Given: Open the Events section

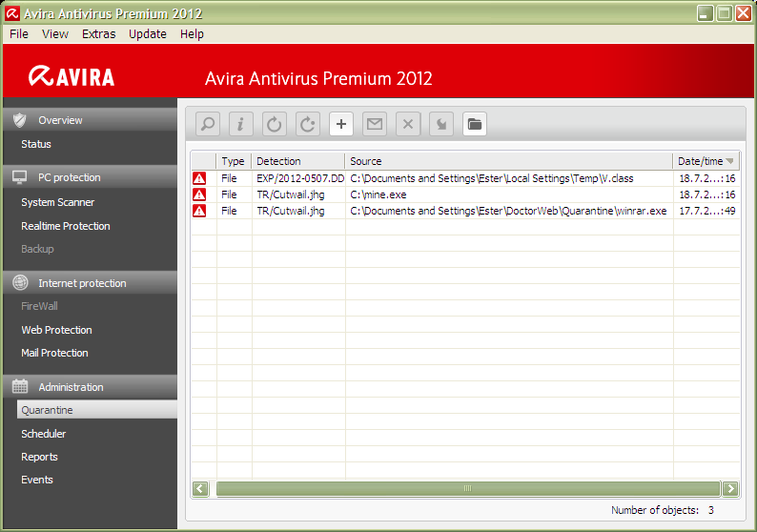Looking at the screenshot, I should [x=37, y=480].
